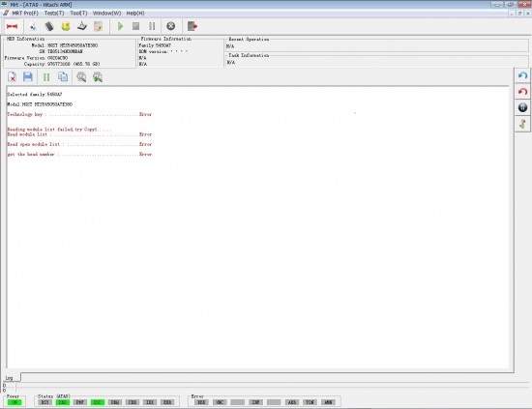Pause the task using the main toolbar pause icon
Screen dimensions: 532x409
[152, 26]
